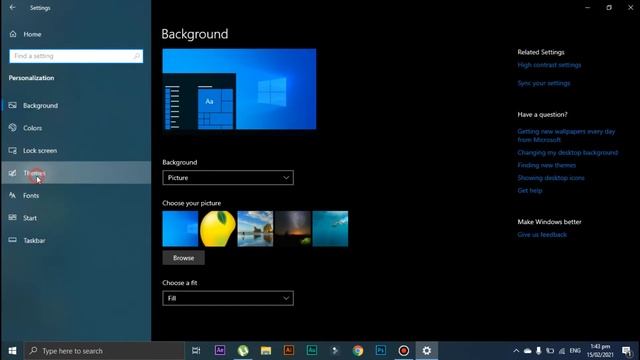The width and height of the screenshot is (640, 360).
Task: Open Changing my desktop background link
Action: 568,152
